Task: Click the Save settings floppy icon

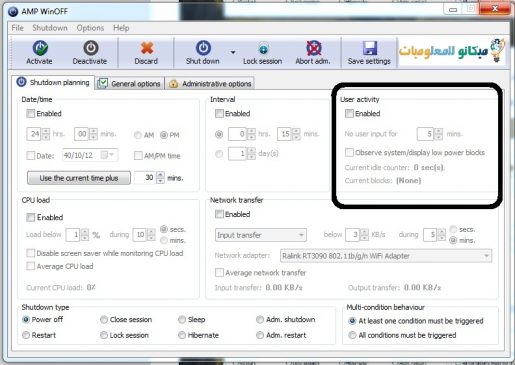Action: [370, 48]
